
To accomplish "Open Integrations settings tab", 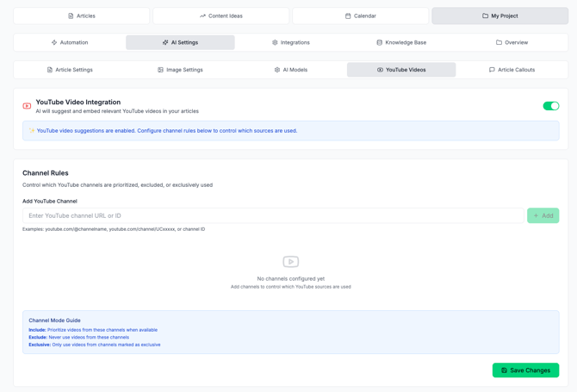I will click(290, 42).
